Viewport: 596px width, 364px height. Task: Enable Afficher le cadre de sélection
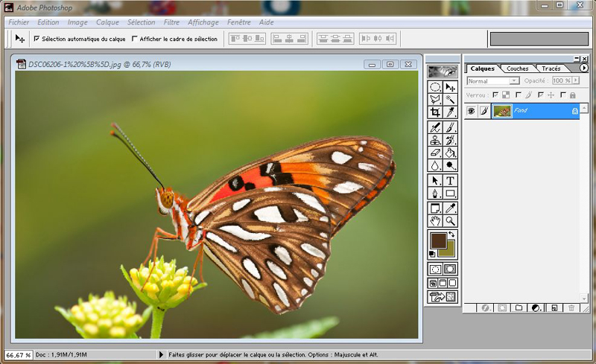tap(135, 39)
